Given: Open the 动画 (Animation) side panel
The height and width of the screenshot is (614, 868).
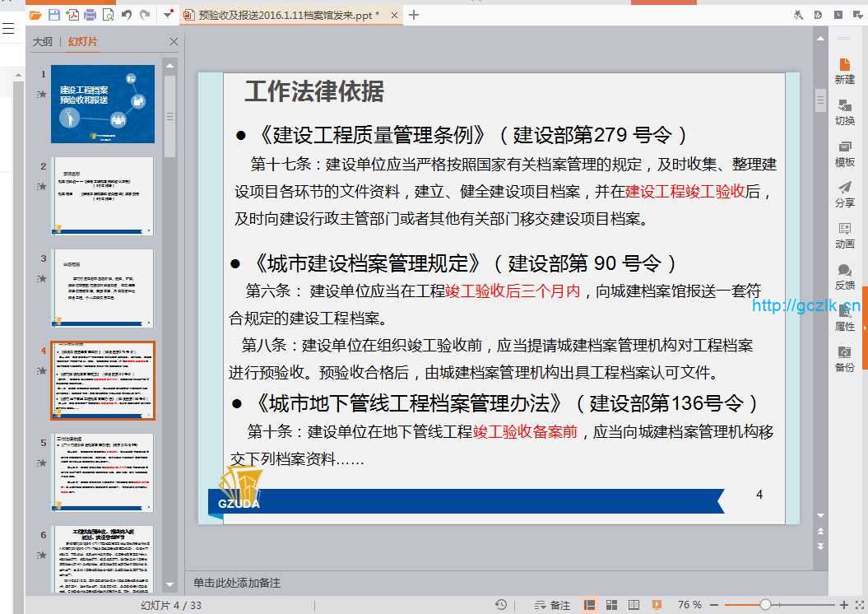Looking at the screenshot, I should [844, 235].
